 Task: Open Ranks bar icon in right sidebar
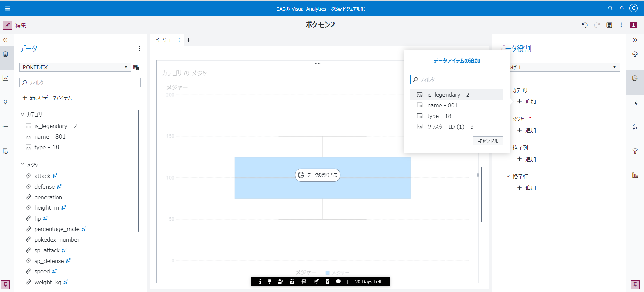tap(635, 175)
